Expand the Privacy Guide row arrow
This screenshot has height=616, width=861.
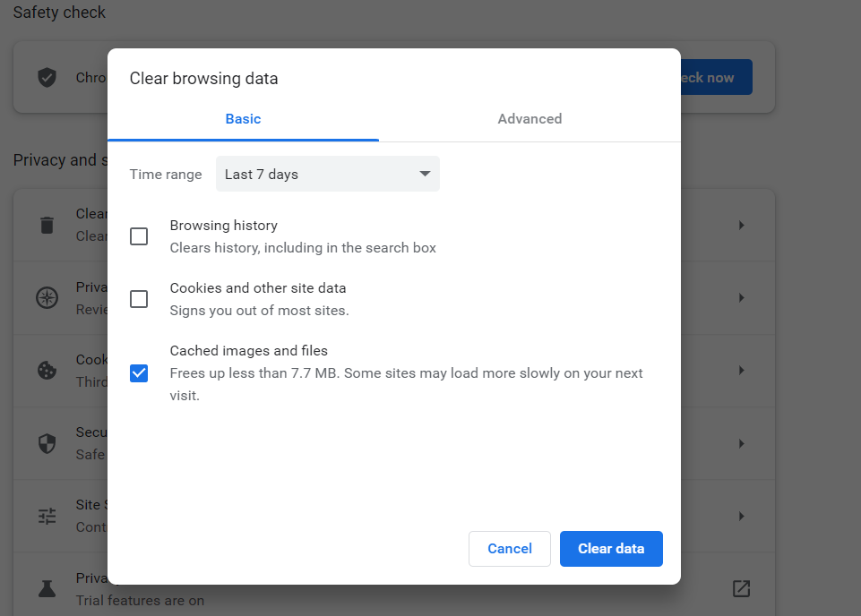click(x=741, y=297)
